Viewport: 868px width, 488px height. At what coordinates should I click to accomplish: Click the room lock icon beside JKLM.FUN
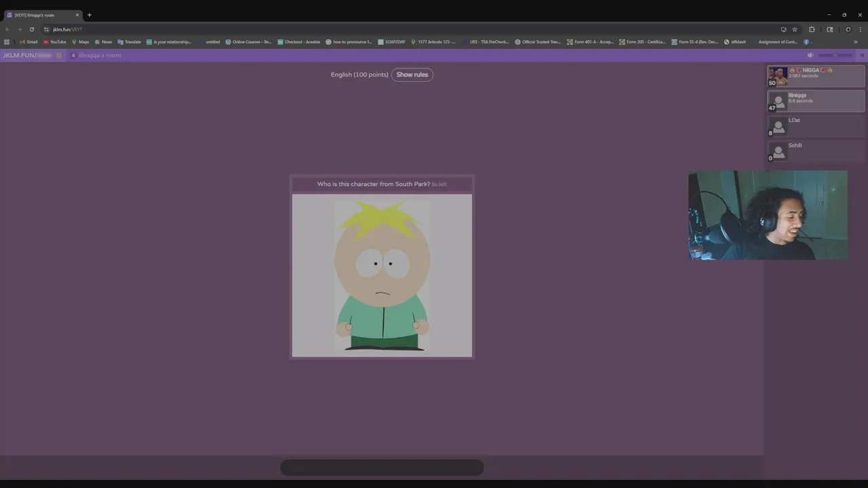pyautogui.click(x=59, y=55)
